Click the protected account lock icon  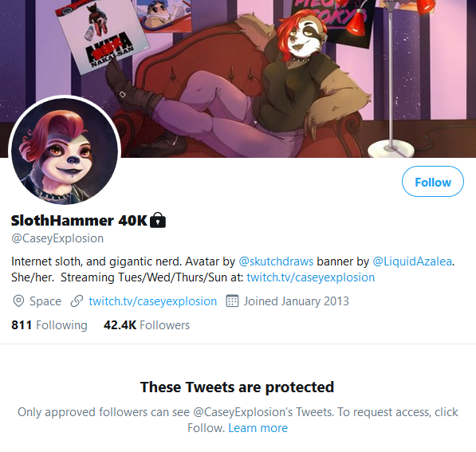158,220
